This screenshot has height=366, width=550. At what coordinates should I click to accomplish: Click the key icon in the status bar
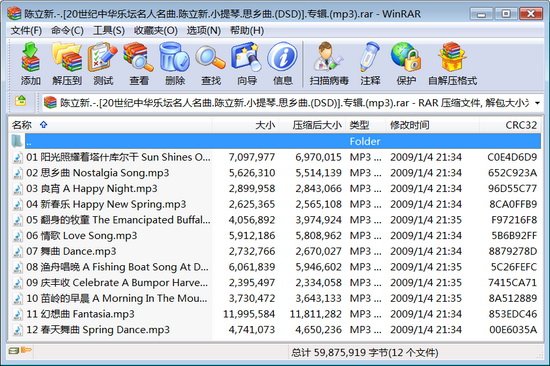tap(26, 350)
